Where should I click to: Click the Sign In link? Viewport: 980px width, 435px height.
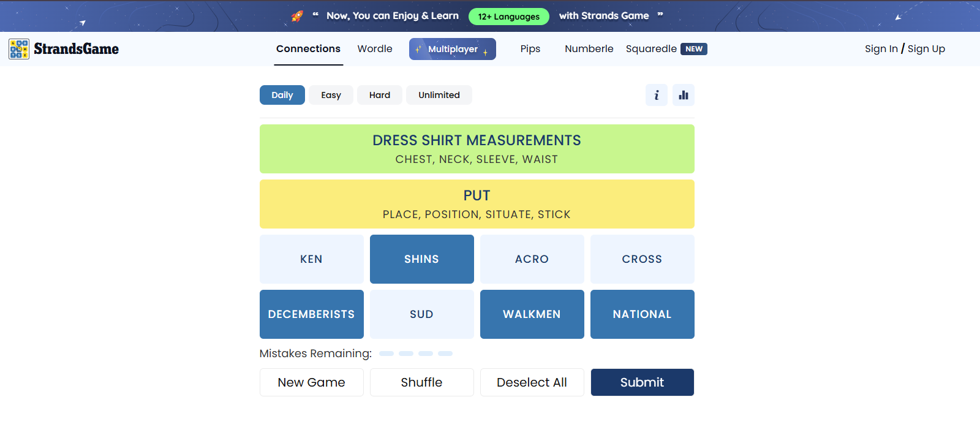[x=881, y=49]
